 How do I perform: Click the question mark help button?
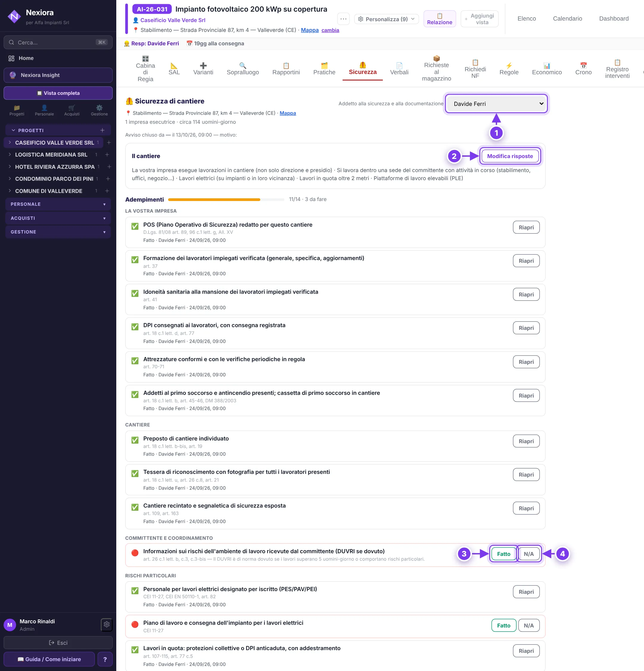(105, 659)
